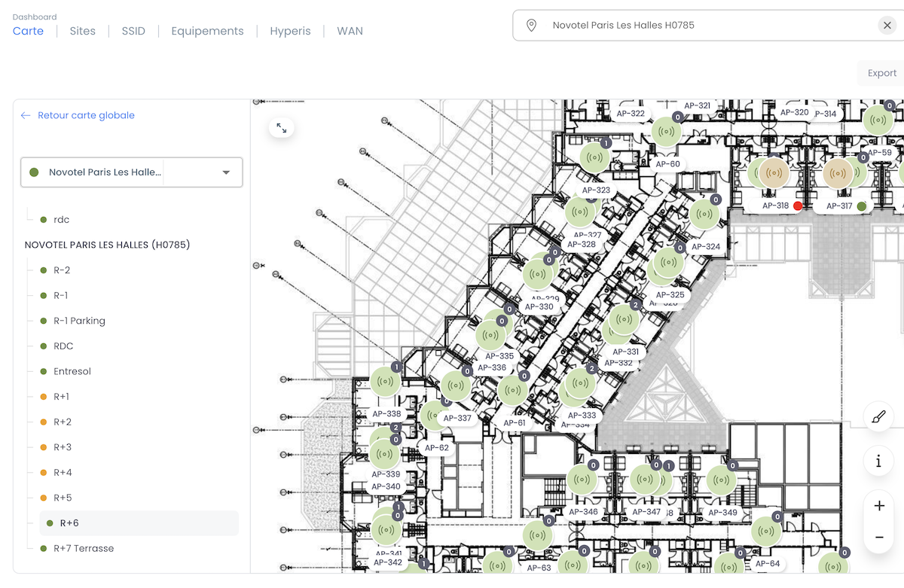Click the orange access point AP-318
Viewport: 904px width, 588px height.
tap(774, 173)
